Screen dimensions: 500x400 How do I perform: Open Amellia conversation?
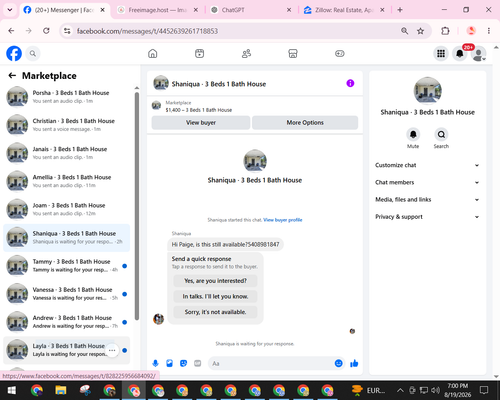[67, 181]
